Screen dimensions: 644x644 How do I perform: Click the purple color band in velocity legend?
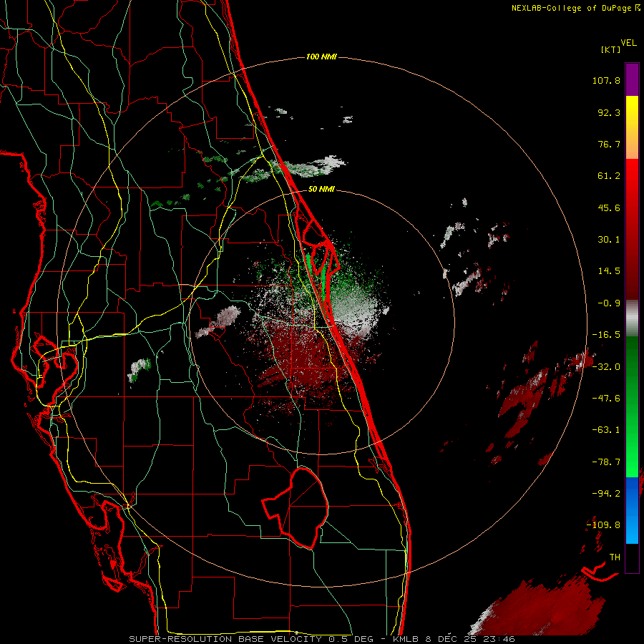click(x=632, y=79)
